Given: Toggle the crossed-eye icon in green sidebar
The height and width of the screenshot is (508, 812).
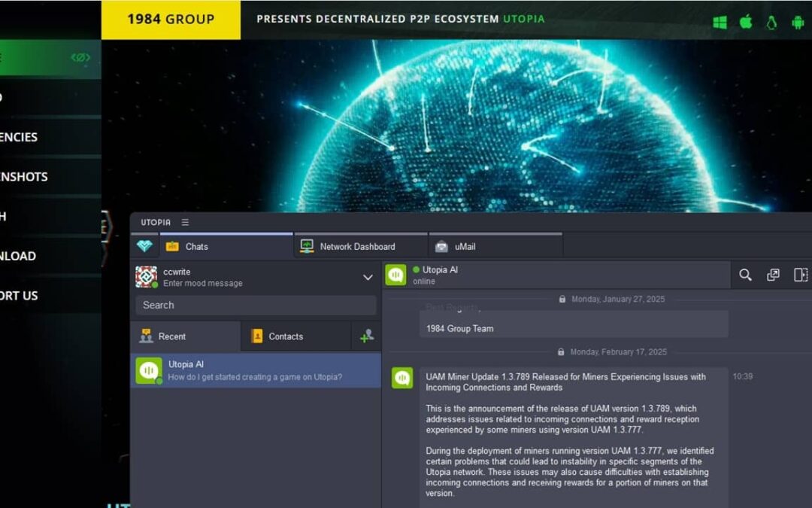Looking at the screenshot, I should (81, 57).
